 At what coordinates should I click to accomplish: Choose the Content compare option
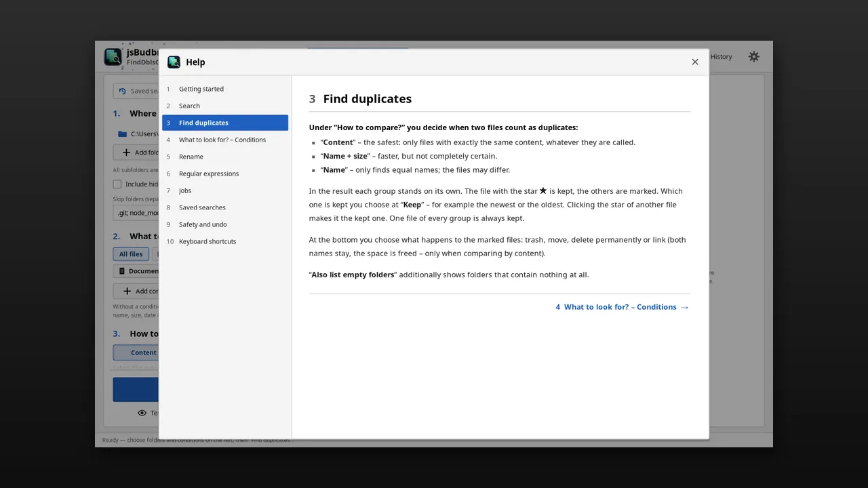pos(136,352)
